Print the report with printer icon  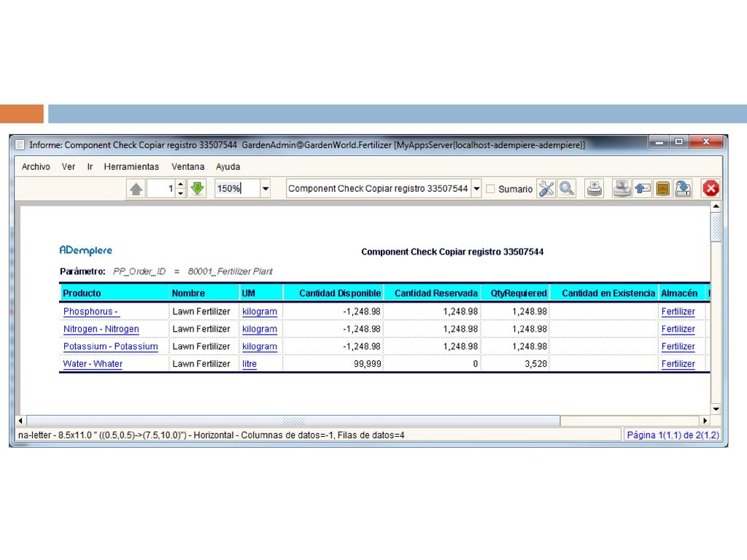point(594,189)
